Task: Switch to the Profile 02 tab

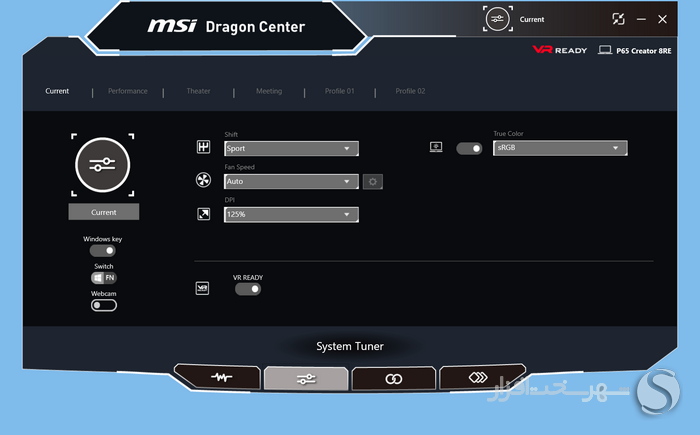Action: pyautogui.click(x=410, y=91)
